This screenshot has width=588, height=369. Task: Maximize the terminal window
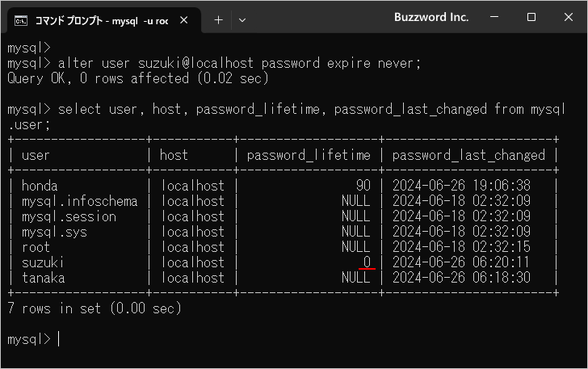(x=531, y=17)
